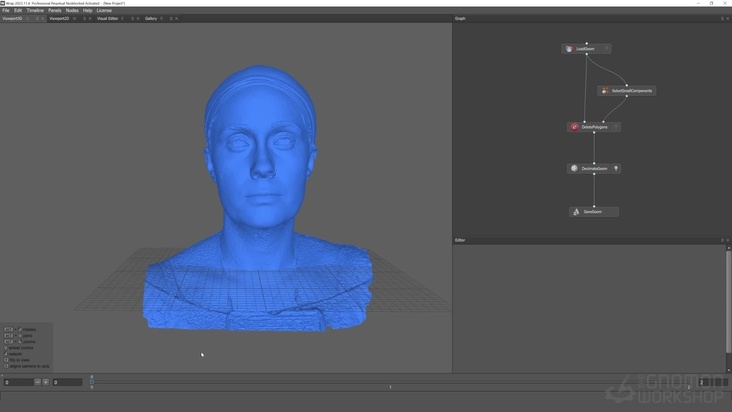Image resolution: width=732 pixels, height=412 pixels.
Task: Click the DeletePolygons node icon
Action: coord(574,127)
